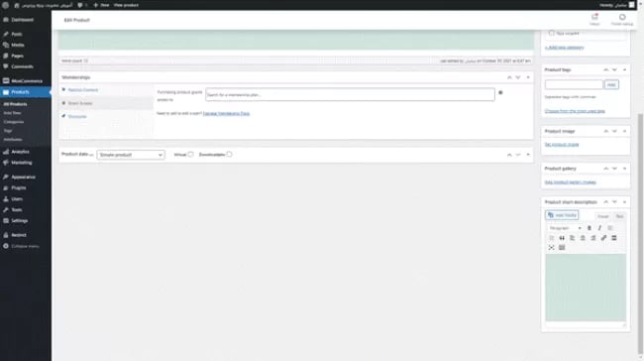Enable the Downloadable product checkbox
Viewport: 644px width, 361px height.
[x=229, y=155]
